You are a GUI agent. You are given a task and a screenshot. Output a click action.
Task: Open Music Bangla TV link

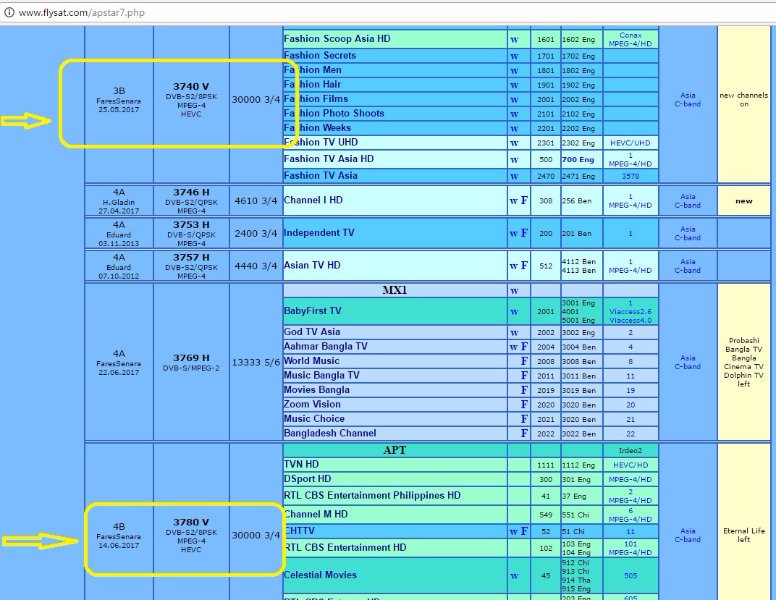tap(322, 375)
